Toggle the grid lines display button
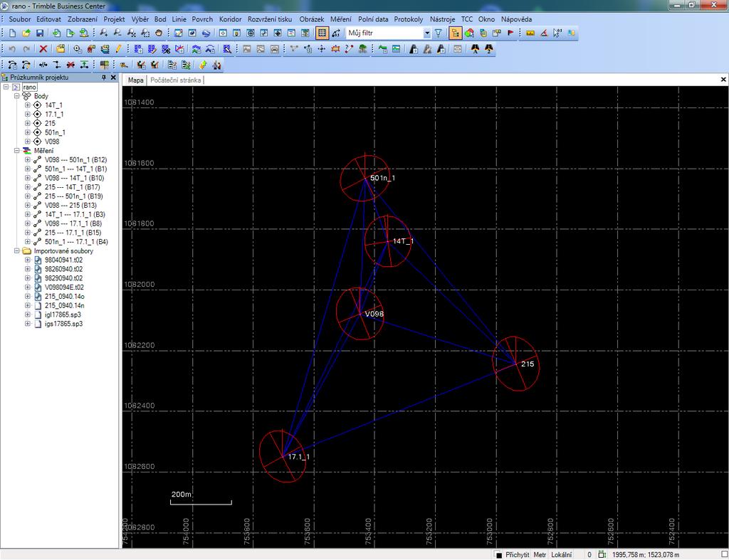Image resolution: width=729 pixels, height=560 pixels. [x=322, y=33]
